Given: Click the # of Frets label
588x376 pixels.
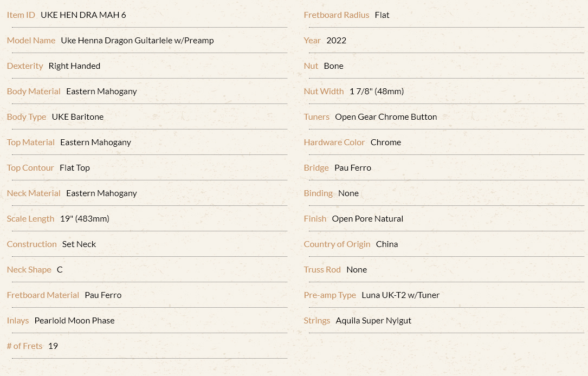Looking at the screenshot, I should [24, 346].
